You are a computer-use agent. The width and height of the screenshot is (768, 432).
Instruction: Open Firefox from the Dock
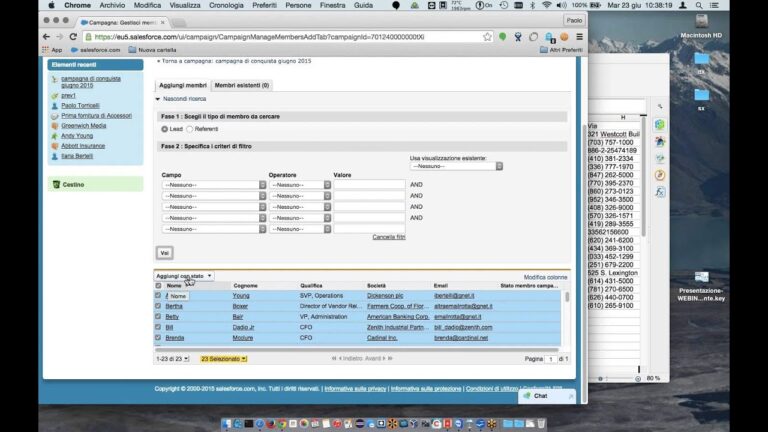[x=271, y=424]
